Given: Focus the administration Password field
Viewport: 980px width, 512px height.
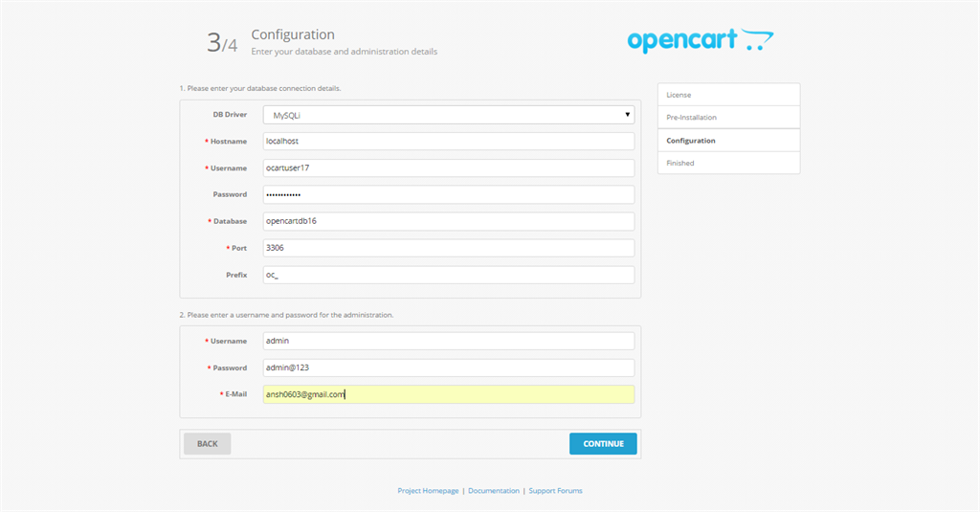Looking at the screenshot, I should click(x=449, y=368).
